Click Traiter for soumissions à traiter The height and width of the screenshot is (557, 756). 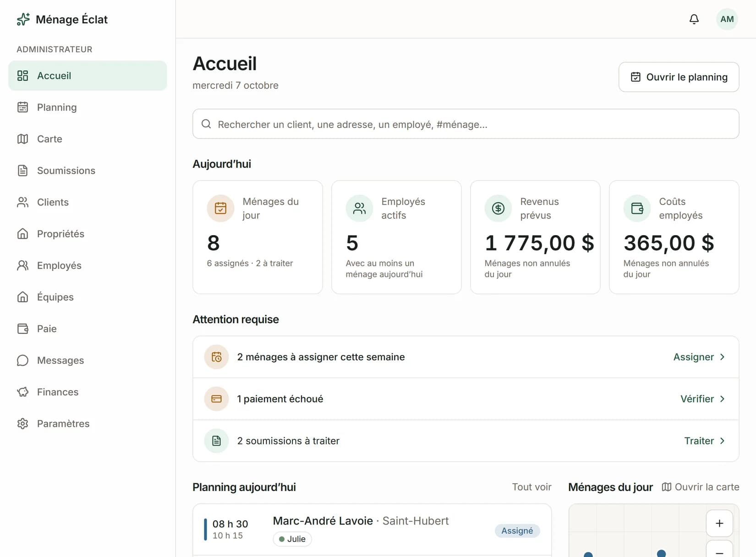(x=705, y=441)
